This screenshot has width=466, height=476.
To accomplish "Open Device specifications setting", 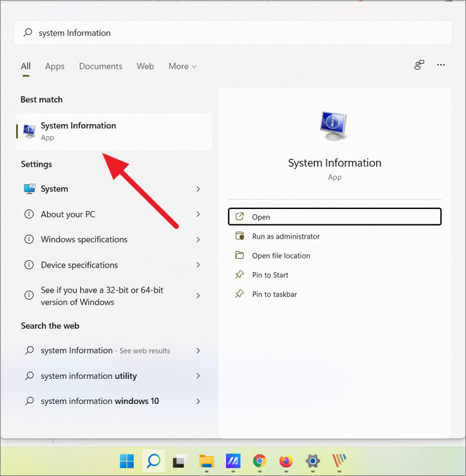I will pyautogui.click(x=114, y=265).
